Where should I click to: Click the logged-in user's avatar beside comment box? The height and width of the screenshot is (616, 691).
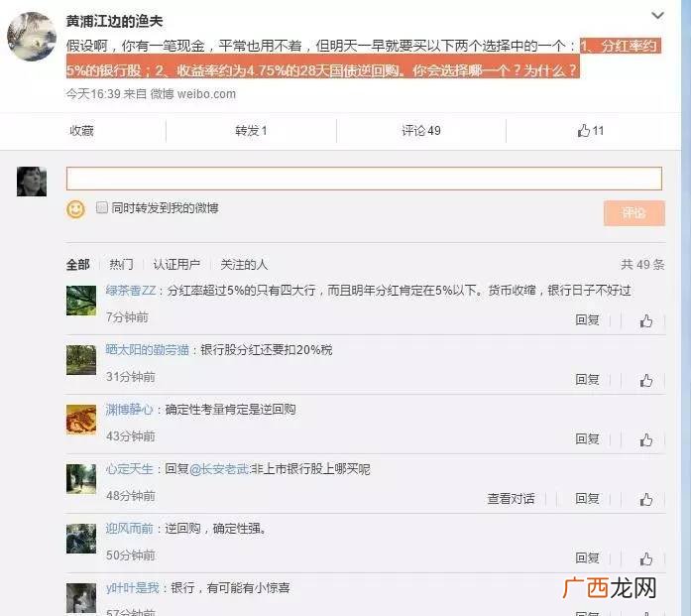(x=32, y=182)
